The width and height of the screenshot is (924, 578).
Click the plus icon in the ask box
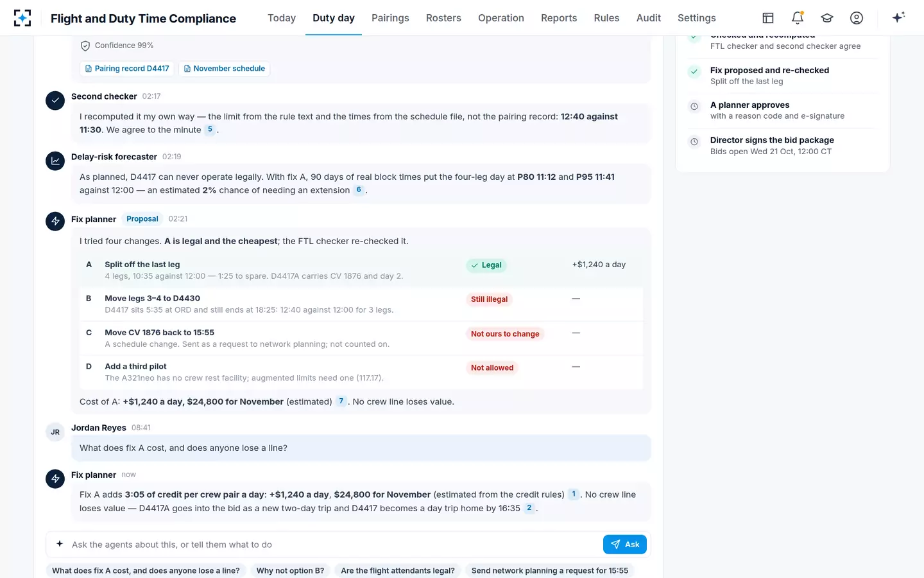60,544
